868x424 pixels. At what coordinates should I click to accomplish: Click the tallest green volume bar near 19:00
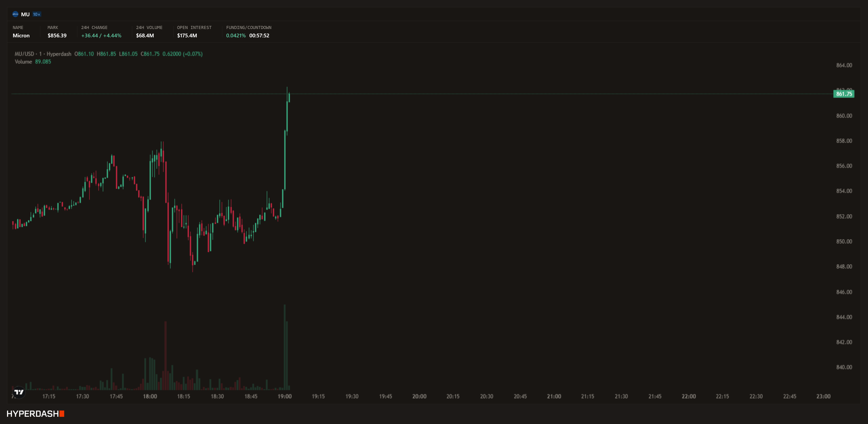(x=285, y=347)
